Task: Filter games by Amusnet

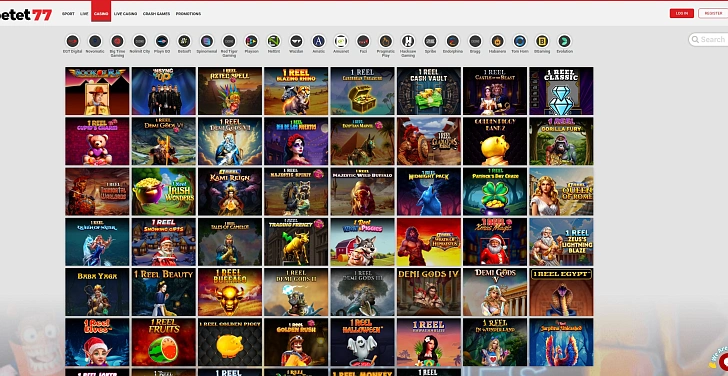Action: coord(341,41)
